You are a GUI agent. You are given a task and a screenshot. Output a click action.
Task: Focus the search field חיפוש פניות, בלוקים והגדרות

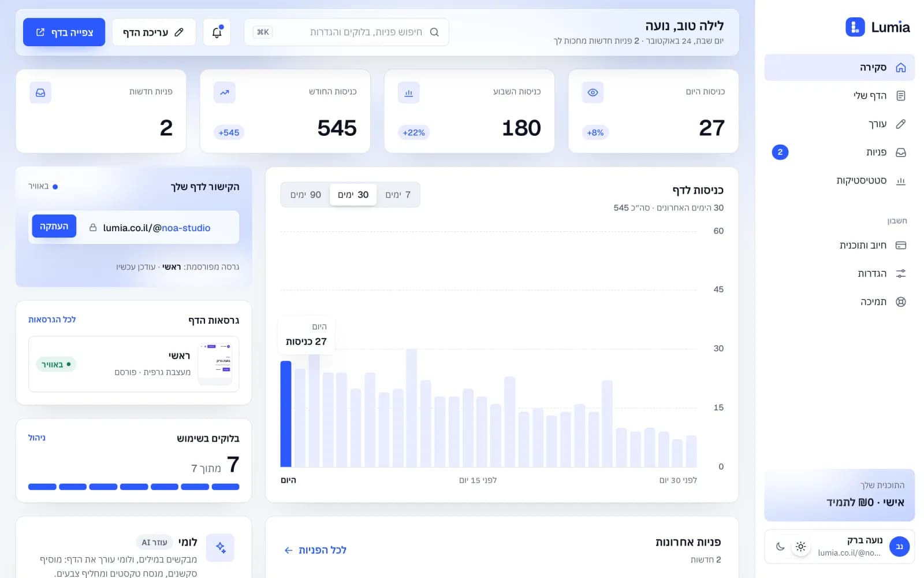click(x=346, y=32)
